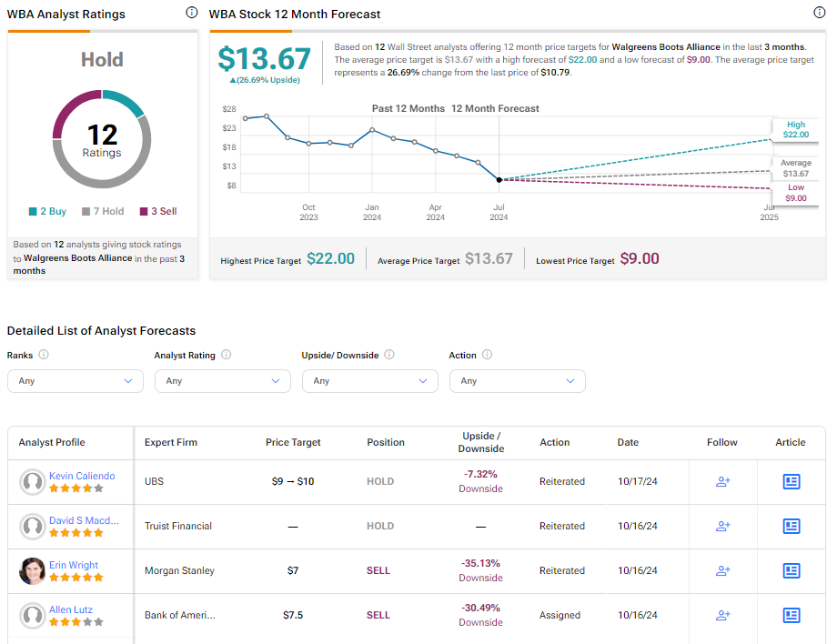This screenshot has height=644, width=827.
Task: Follow analyst Kevin Caliendo
Action: click(722, 481)
